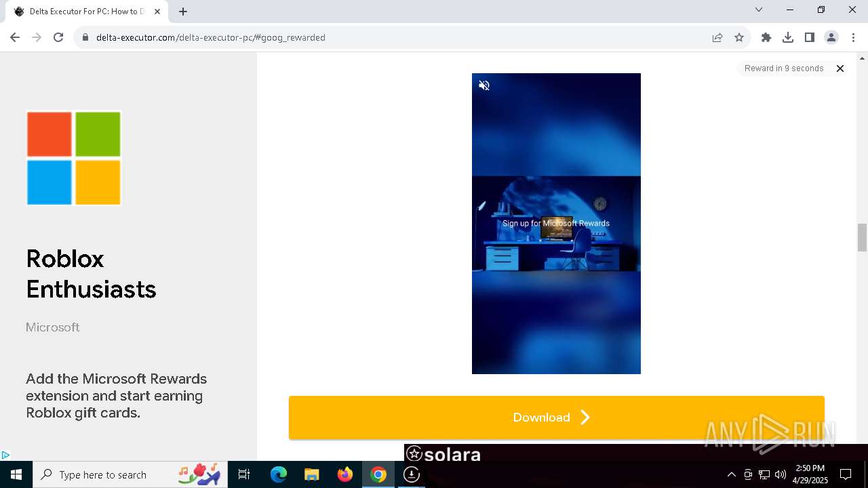The image size is (868, 488).
Task: Click the Microsoft advertiser name
Action: coord(53,327)
